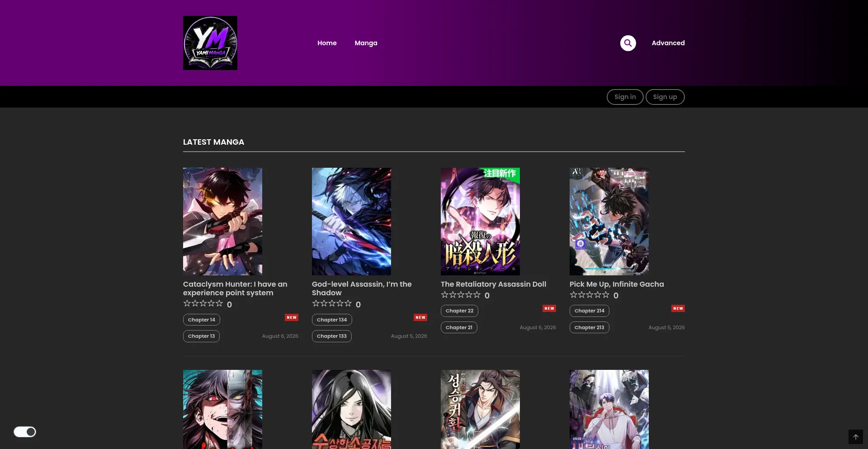Viewport: 868px width, 449px height.
Task: Open the search magnifier icon
Action: click(x=628, y=43)
